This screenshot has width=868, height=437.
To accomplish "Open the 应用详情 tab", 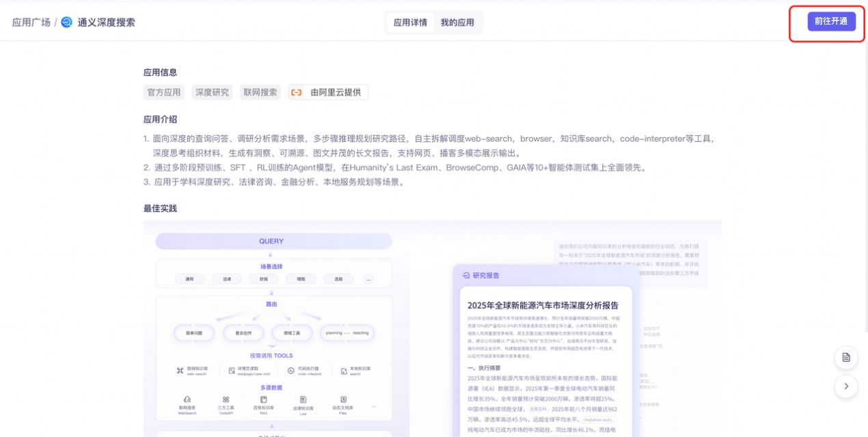I will [410, 22].
